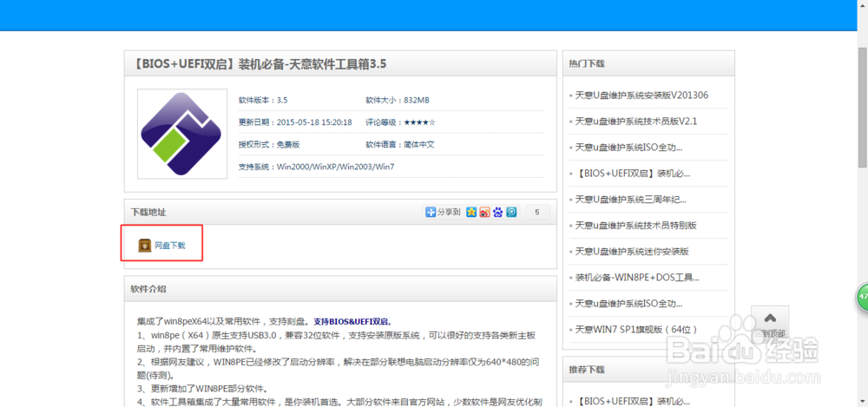Click the 软件大小：832MB text

398,100
